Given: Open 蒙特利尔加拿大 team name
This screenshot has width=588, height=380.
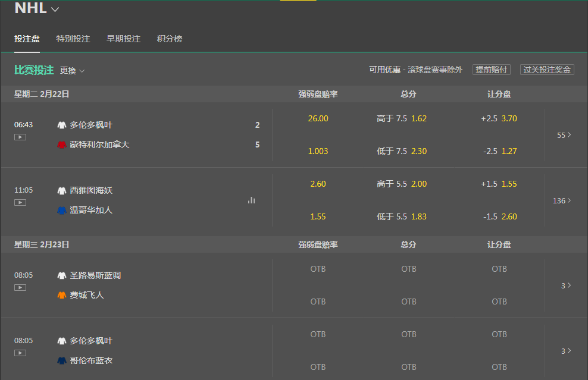Looking at the screenshot, I should 99,145.
